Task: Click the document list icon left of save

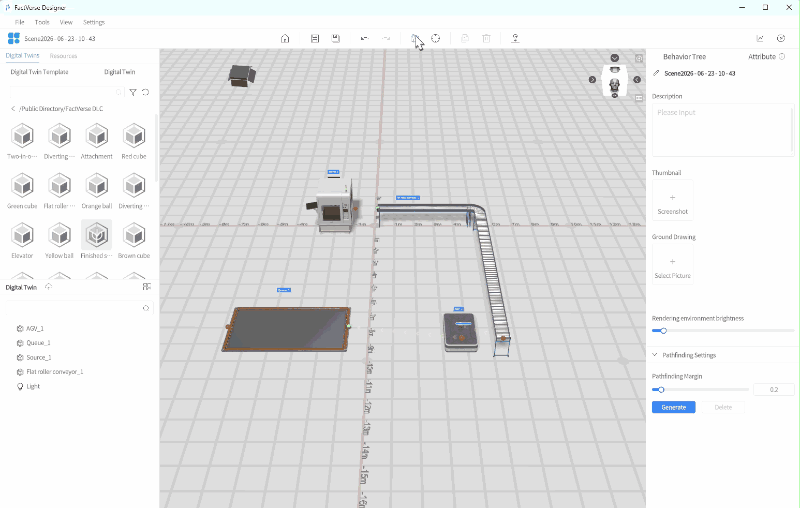Action: click(x=315, y=38)
